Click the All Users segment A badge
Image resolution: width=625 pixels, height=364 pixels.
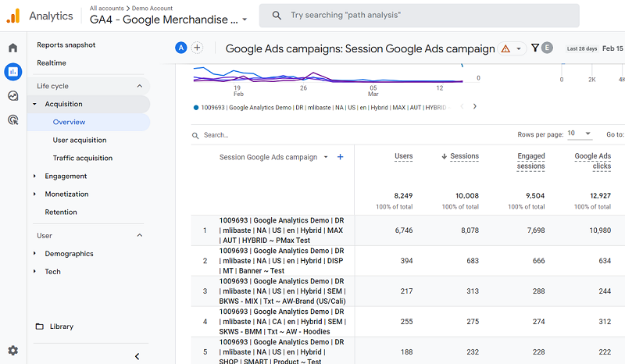coord(181,48)
